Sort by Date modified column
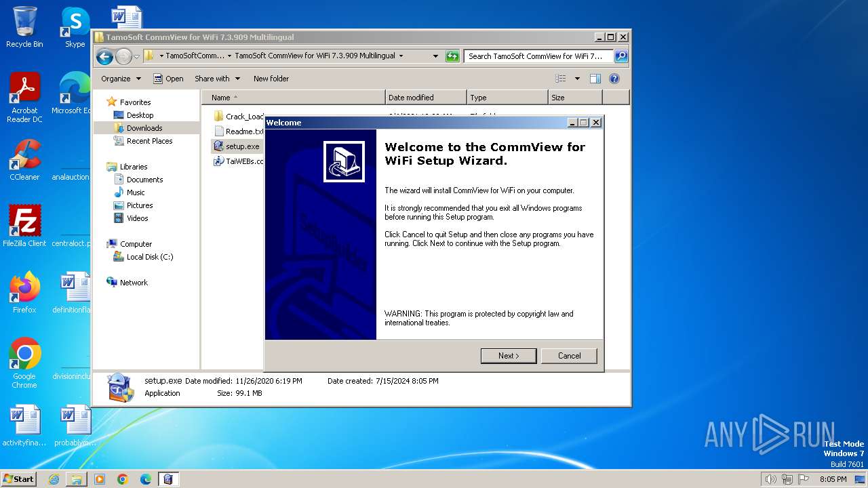868x488 pixels. click(426, 98)
